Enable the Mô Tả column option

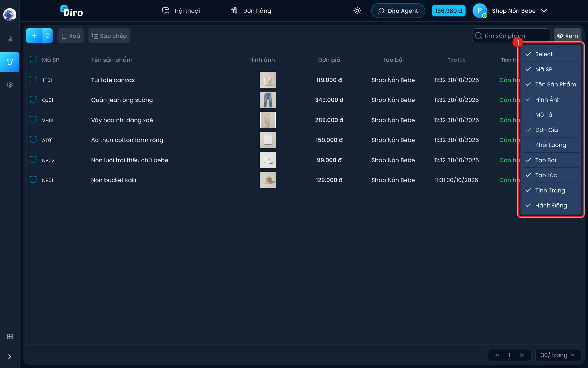[551, 114]
